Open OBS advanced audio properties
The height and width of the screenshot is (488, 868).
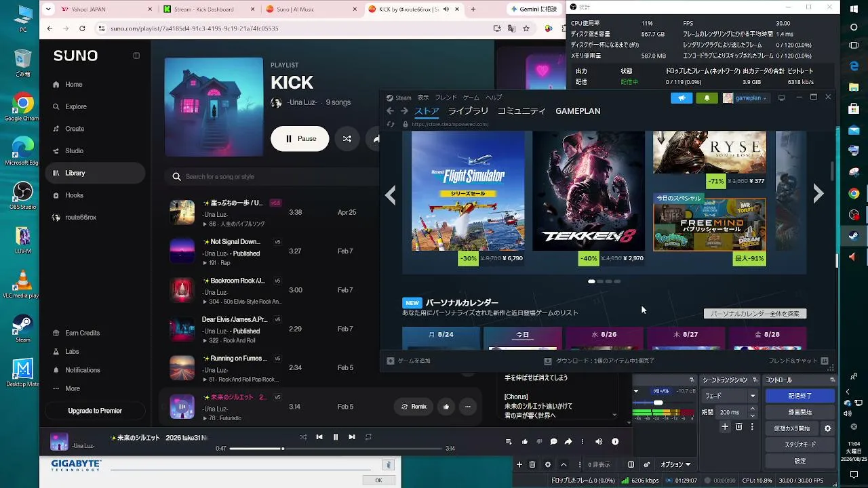pos(646,465)
